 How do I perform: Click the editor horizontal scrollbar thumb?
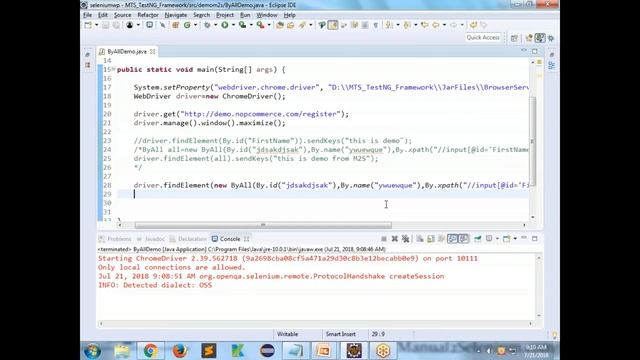[263, 225]
